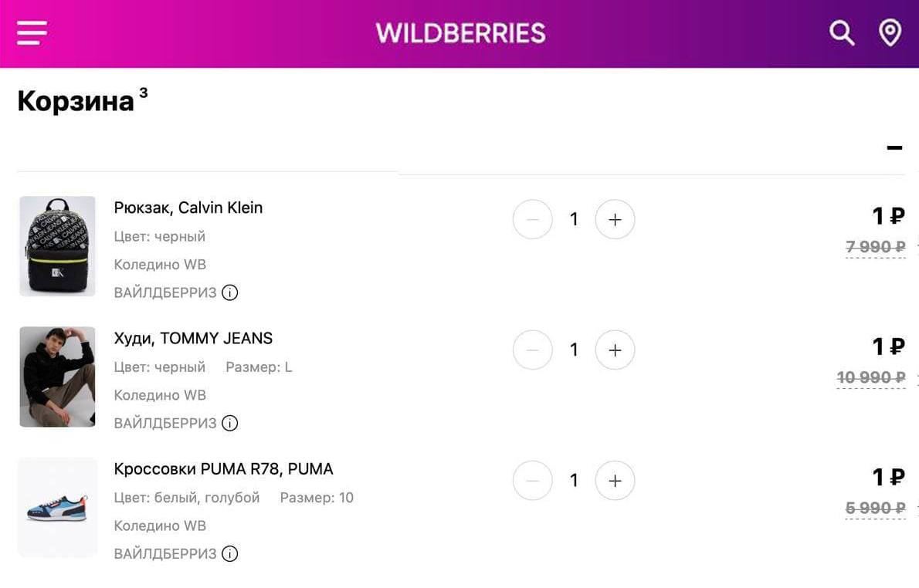Screen dimensions: 919x588
Task: Open the Рюкзак, Calvin Klein product link
Action: click(188, 208)
